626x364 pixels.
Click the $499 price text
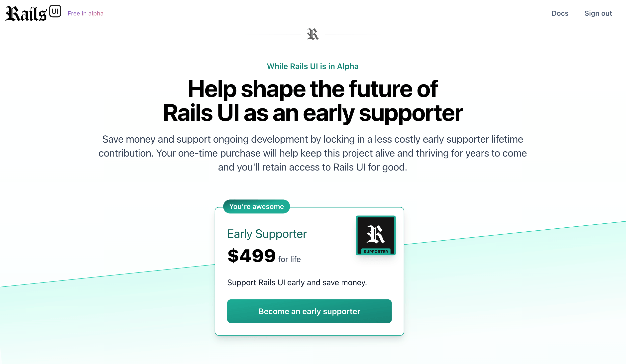click(x=251, y=256)
